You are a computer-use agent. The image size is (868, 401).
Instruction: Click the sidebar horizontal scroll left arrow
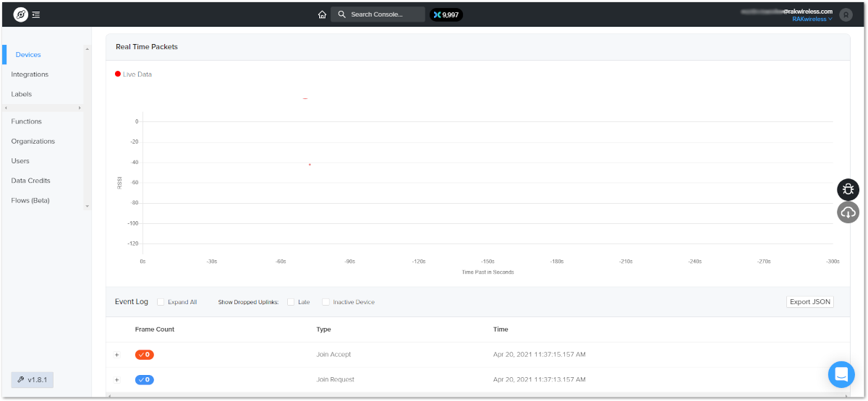[6, 108]
